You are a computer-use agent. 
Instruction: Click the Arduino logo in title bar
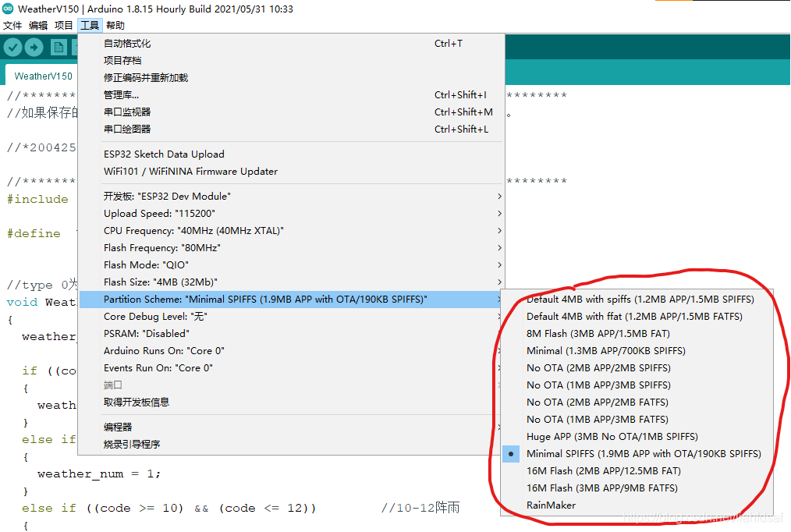coord(8,9)
